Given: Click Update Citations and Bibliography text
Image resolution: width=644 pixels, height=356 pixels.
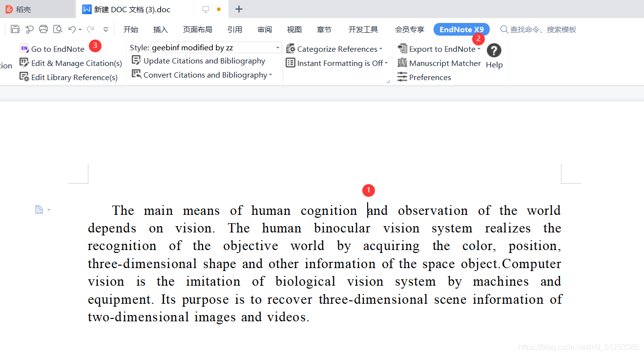Looking at the screenshot, I should [x=205, y=61].
